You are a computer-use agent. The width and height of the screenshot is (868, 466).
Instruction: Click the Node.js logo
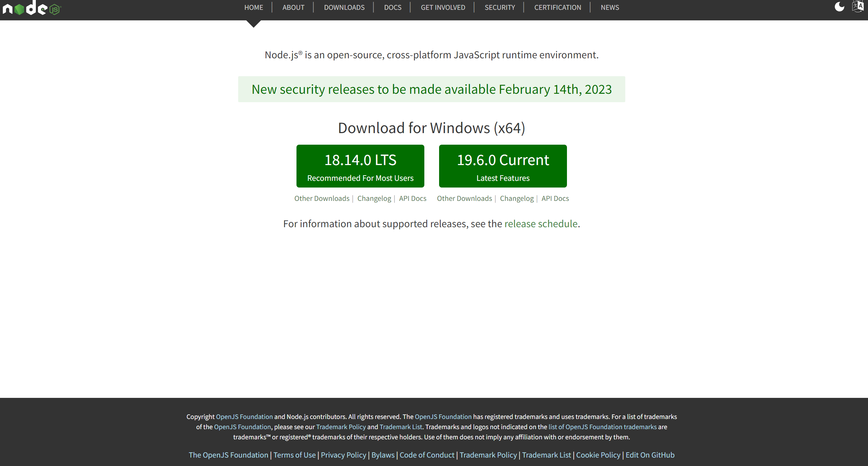pos(31,8)
